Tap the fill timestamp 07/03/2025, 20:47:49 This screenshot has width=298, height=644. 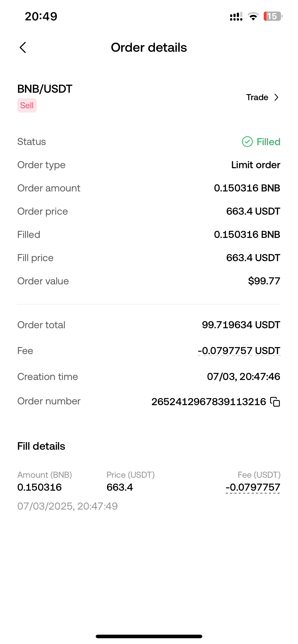pyautogui.click(x=67, y=506)
